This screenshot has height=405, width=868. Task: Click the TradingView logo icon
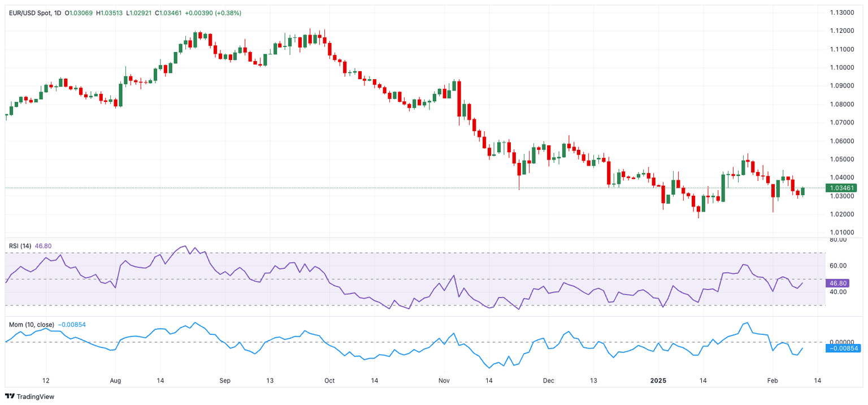(10, 397)
